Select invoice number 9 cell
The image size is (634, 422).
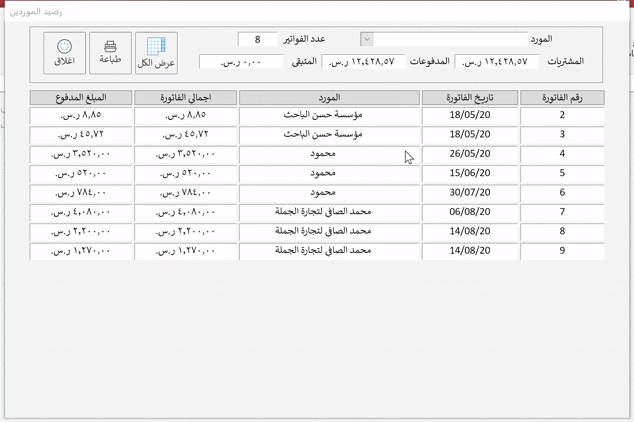coord(562,251)
